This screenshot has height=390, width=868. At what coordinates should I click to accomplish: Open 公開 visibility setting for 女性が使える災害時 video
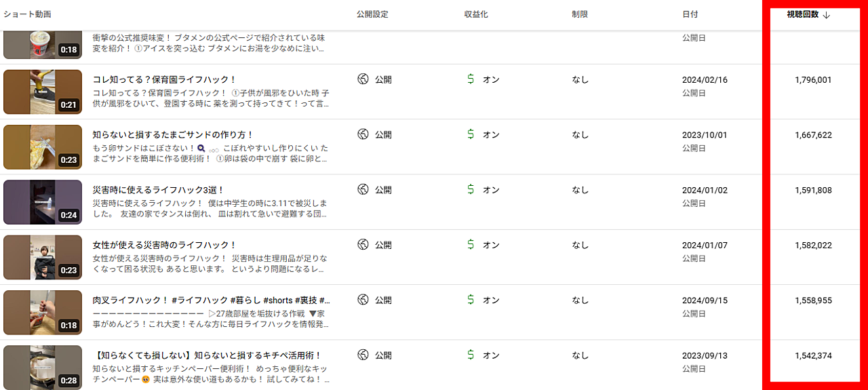383,245
